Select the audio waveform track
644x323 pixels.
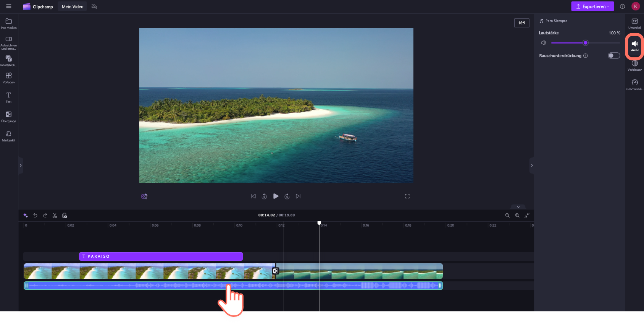233,286
